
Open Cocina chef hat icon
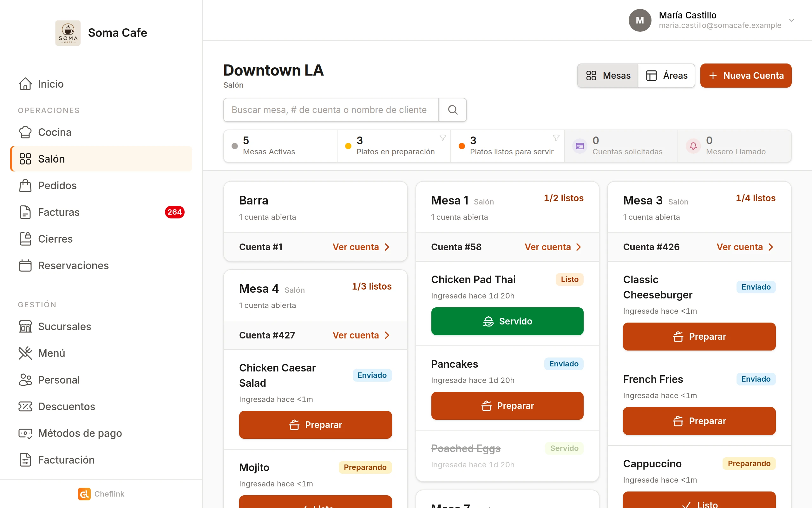25,132
